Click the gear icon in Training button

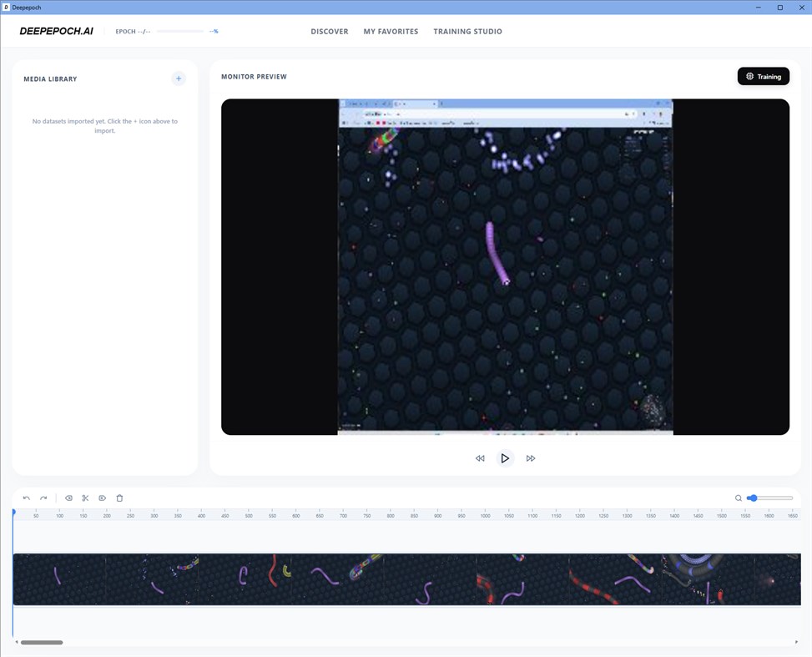point(749,76)
